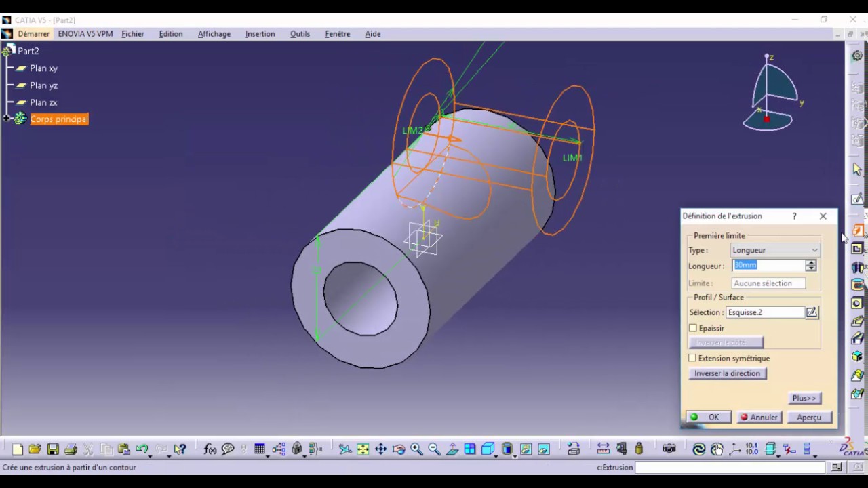Image resolution: width=868 pixels, height=488 pixels.
Task: Select the Fit All In view icon
Action: (363, 449)
